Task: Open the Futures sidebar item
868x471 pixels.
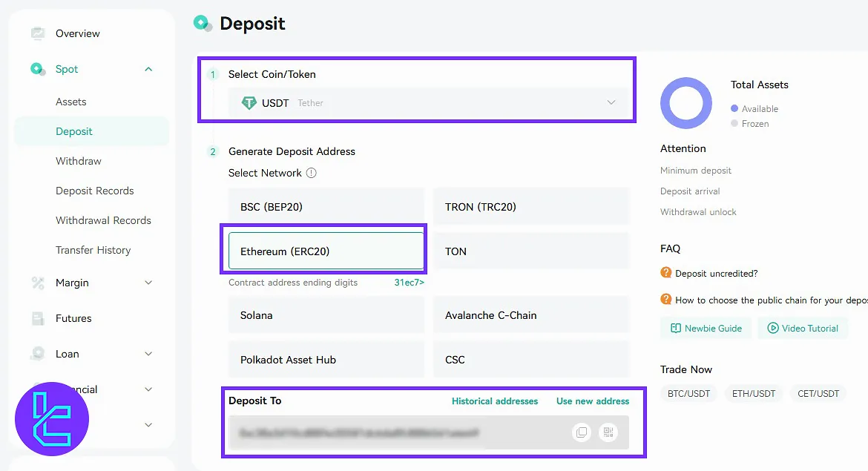Action: (x=73, y=318)
